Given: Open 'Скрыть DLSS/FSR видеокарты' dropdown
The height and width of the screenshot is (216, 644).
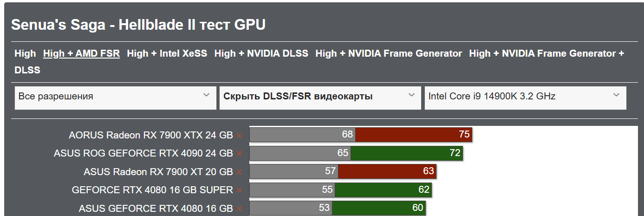Looking at the screenshot, I should (x=320, y=97).
